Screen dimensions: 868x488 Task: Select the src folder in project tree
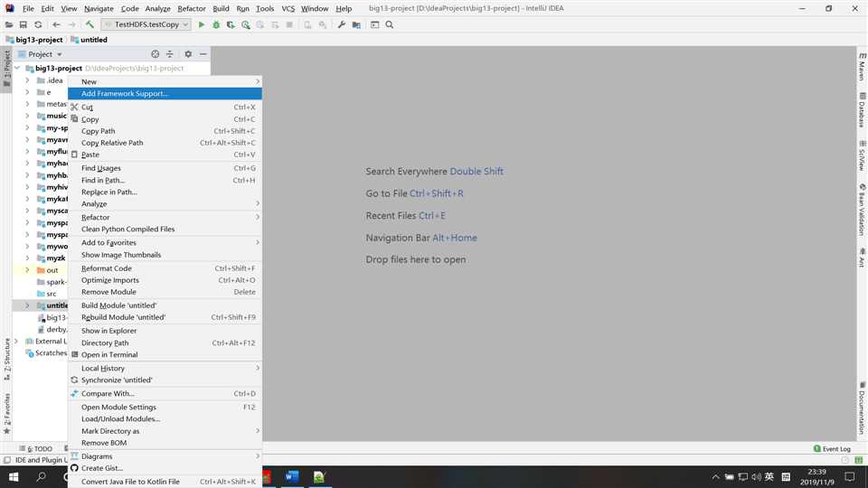click(x=51, y=294)
